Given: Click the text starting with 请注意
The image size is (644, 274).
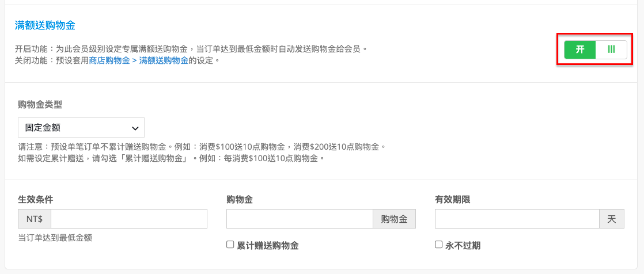Looking at the screenshot, I should tap(203, 146).
